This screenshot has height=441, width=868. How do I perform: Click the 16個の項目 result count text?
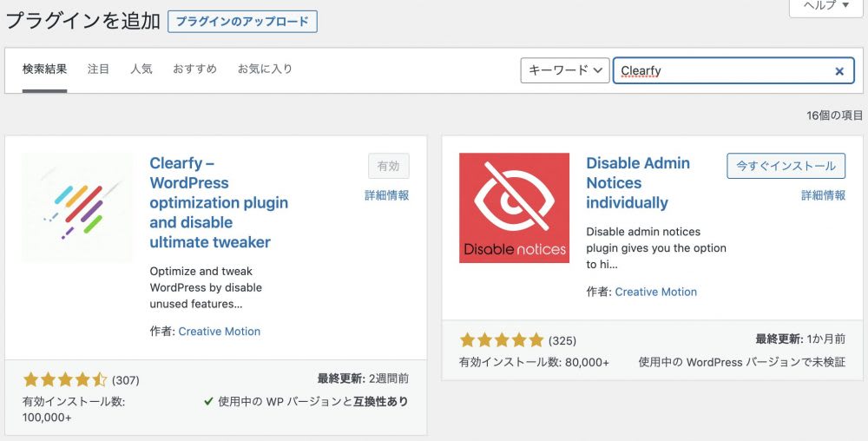click(834, 115)
